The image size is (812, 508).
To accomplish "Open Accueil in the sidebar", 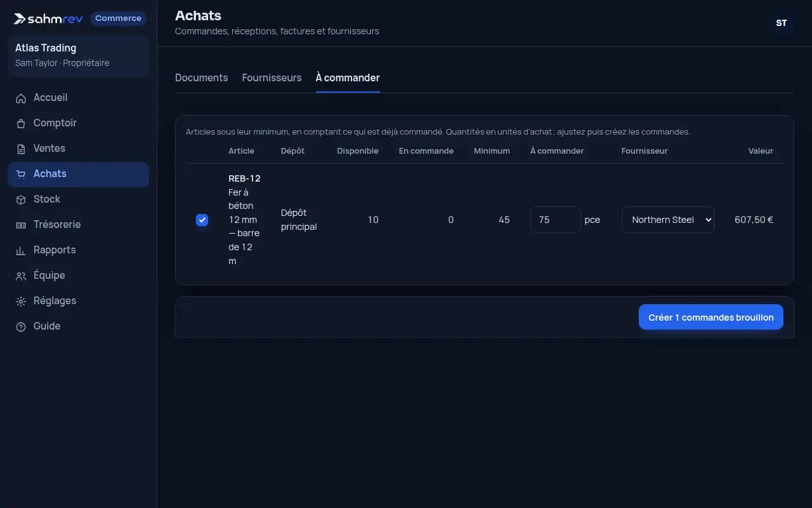I will coord(78,98).
